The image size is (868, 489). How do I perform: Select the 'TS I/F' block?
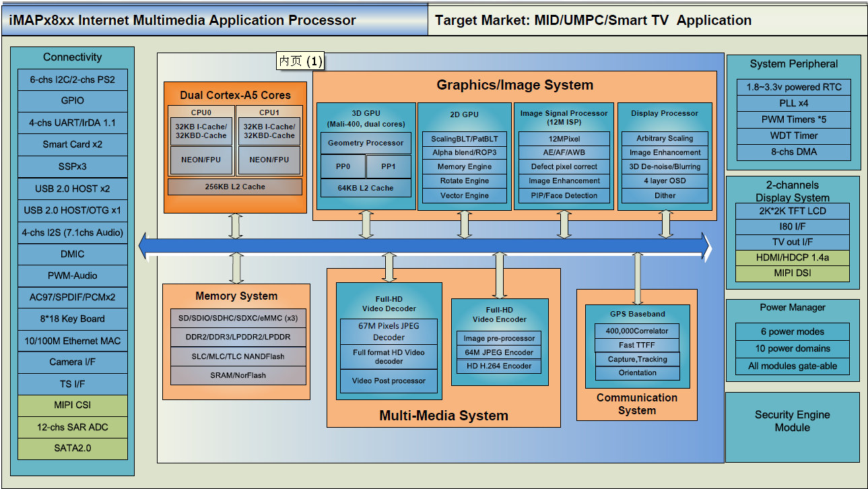[x=72, y=384]
